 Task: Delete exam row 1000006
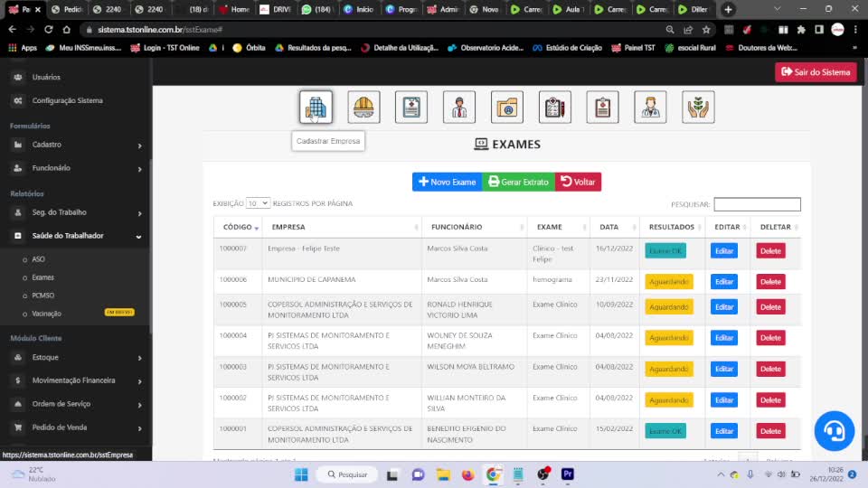point(770,282)
